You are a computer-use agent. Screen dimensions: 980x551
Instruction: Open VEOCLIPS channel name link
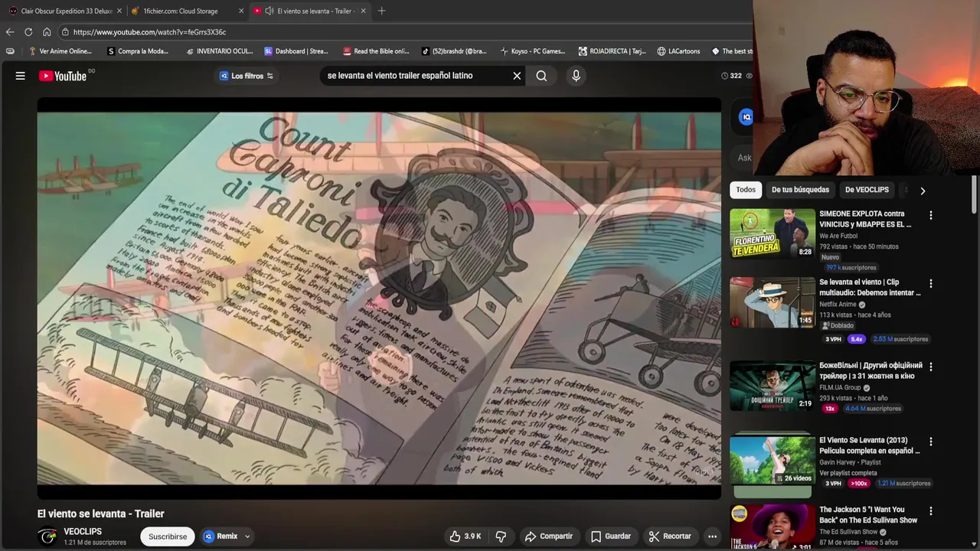[83, 531]
